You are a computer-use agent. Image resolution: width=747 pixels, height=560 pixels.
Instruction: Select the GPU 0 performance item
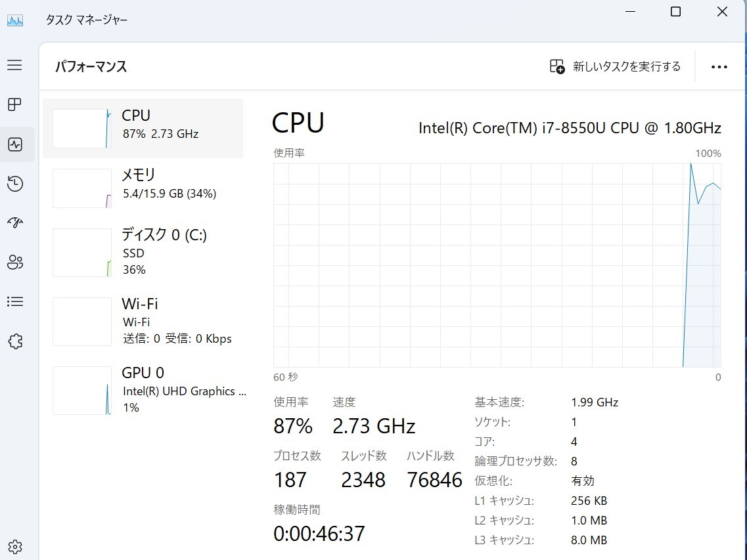tap(143, 390)
